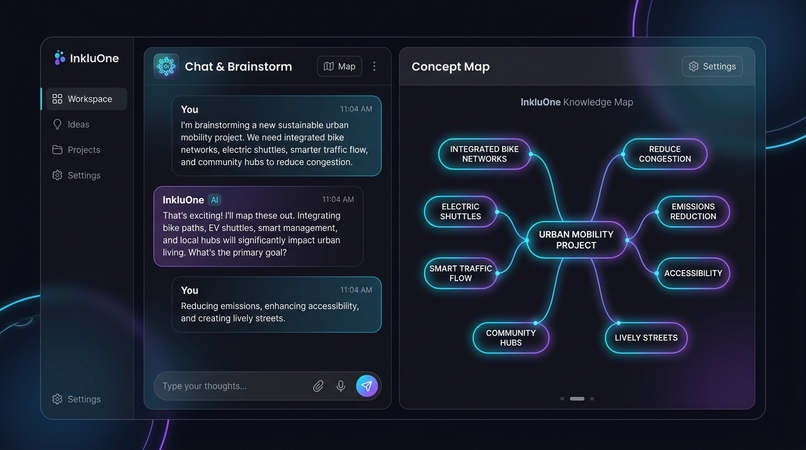Click the You message about reducing emissions
Screen dimensions: 806x450
click(x=277, y=304)
